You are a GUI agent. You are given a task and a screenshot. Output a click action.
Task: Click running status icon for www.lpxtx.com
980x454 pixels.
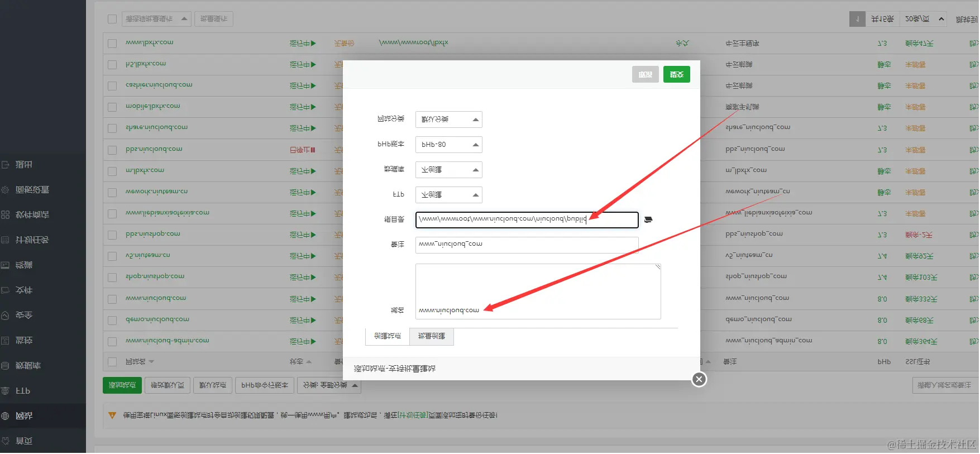[313, 43]
